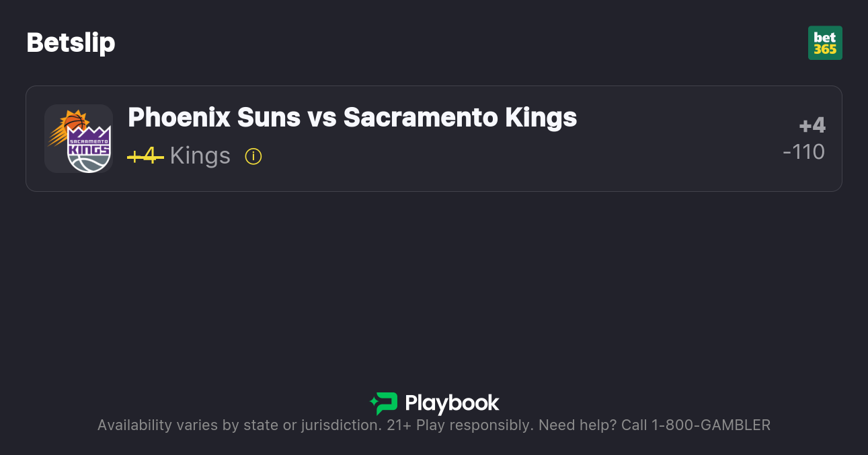Viewport: 868px width, 455px height.
Task: Open the yellow info icon beside Kings
Action: (x=253, y=157)
